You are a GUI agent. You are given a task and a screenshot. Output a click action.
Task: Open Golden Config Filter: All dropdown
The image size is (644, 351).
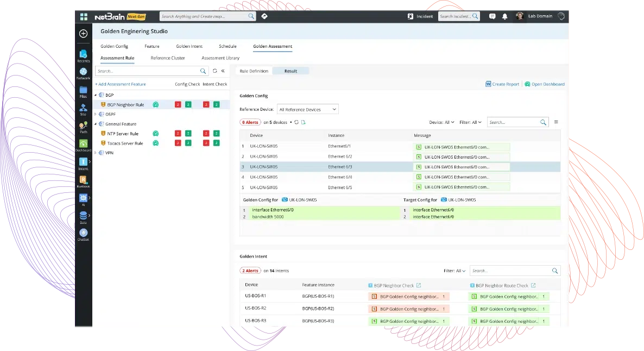(470, 122)
